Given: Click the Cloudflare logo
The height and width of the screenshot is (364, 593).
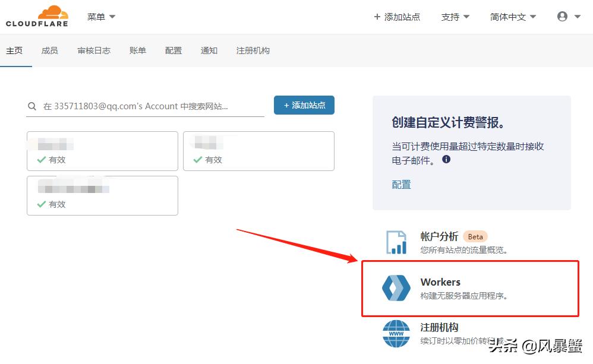Looking at the screenshot, I should tap(37, 16).
